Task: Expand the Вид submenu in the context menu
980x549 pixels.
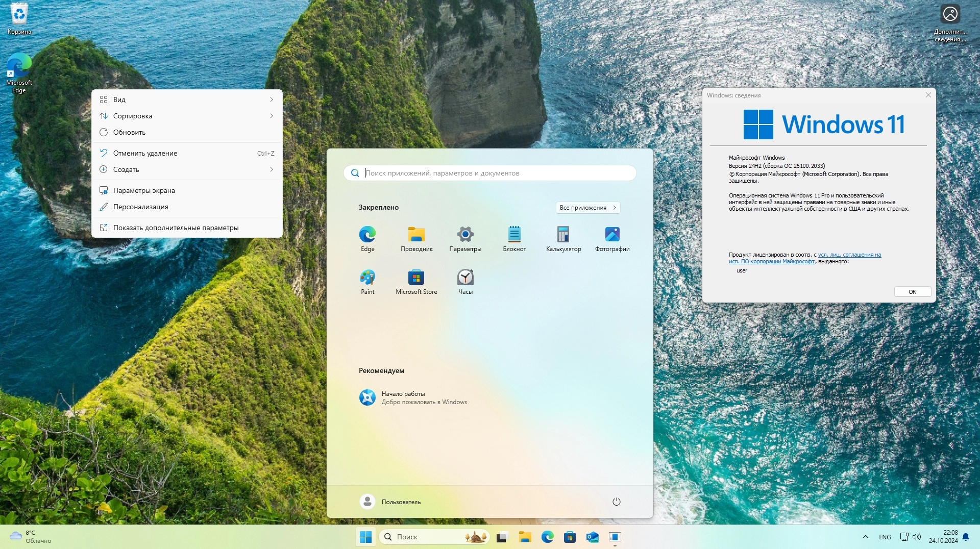Action: tap(187, 99)
